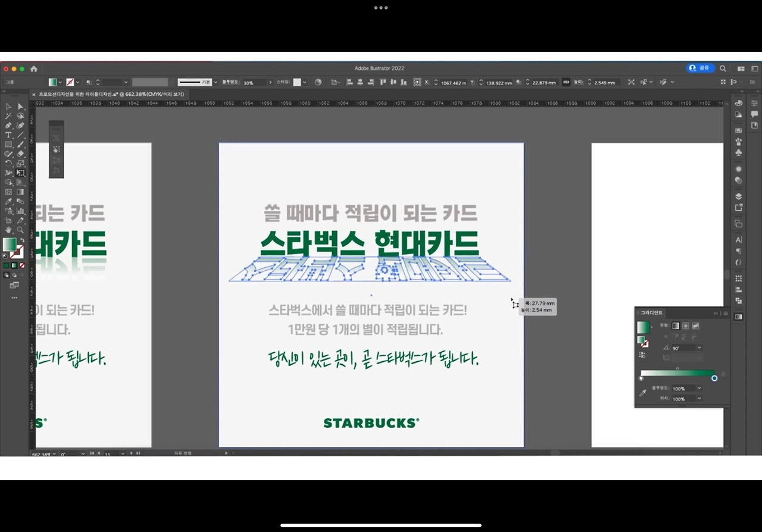
Task: Click the 공유 button in the title bar
Action: coord(701,68)
